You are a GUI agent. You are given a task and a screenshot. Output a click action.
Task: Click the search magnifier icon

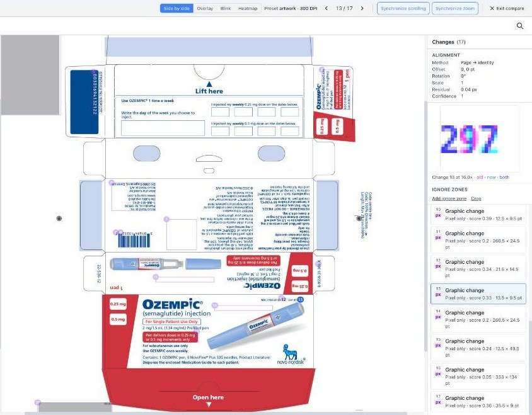tap(519, 26)
